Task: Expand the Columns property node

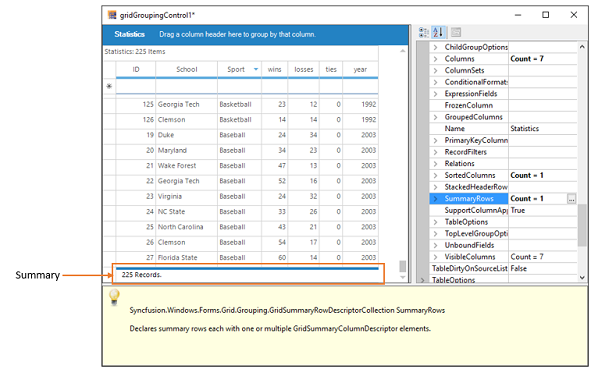Action: click(x=435, y=59)
